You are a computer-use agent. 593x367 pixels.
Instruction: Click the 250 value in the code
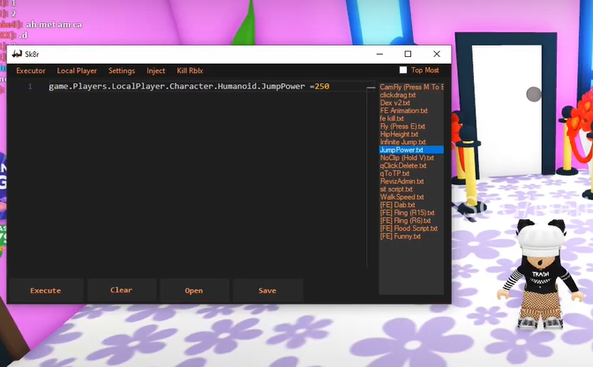322,86
